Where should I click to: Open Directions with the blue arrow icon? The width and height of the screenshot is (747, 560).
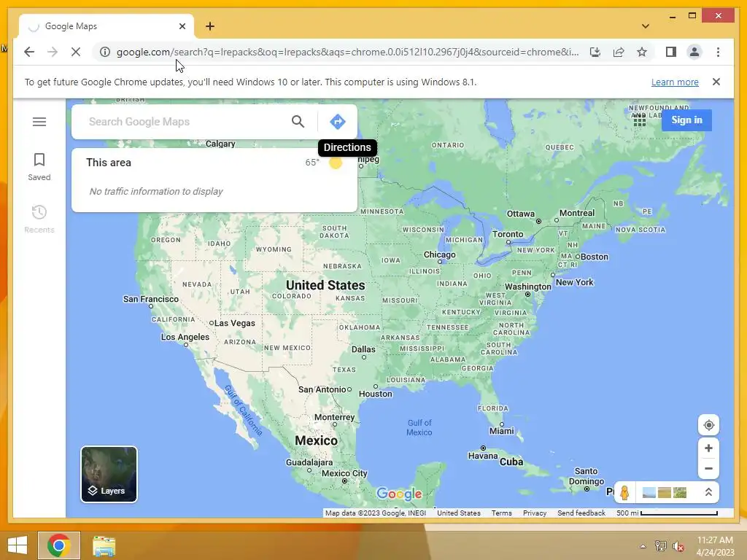(337, 122)
